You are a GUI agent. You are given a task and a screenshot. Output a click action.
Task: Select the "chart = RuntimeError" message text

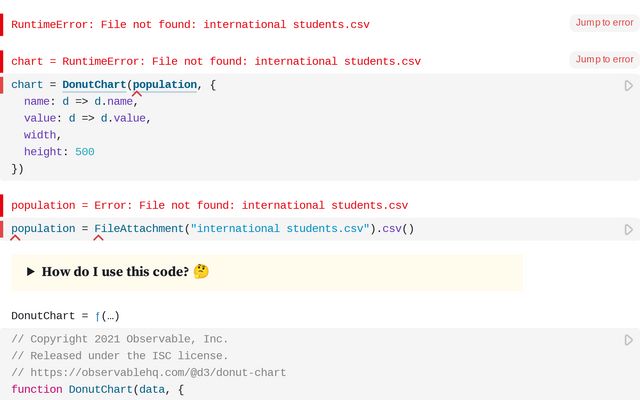(x=216, y=62)
